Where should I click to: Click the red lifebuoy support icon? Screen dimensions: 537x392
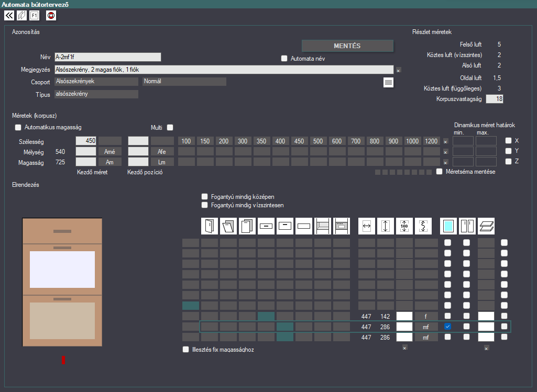tap(51, 15)
